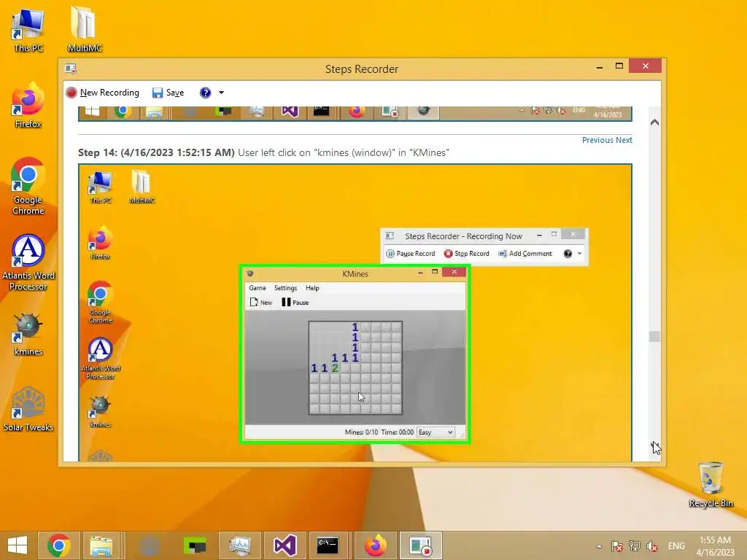
Task: Open the Steps Recorder help icon
Action: click(x=205, y=93)
